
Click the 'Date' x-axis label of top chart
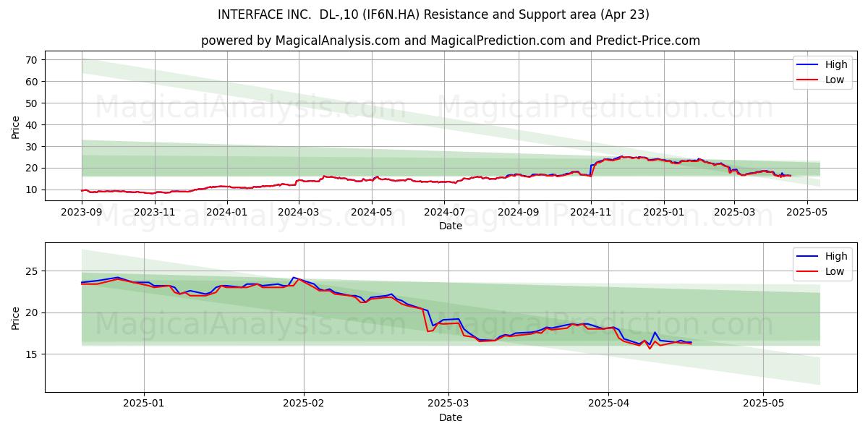click(x=451, y=226)
